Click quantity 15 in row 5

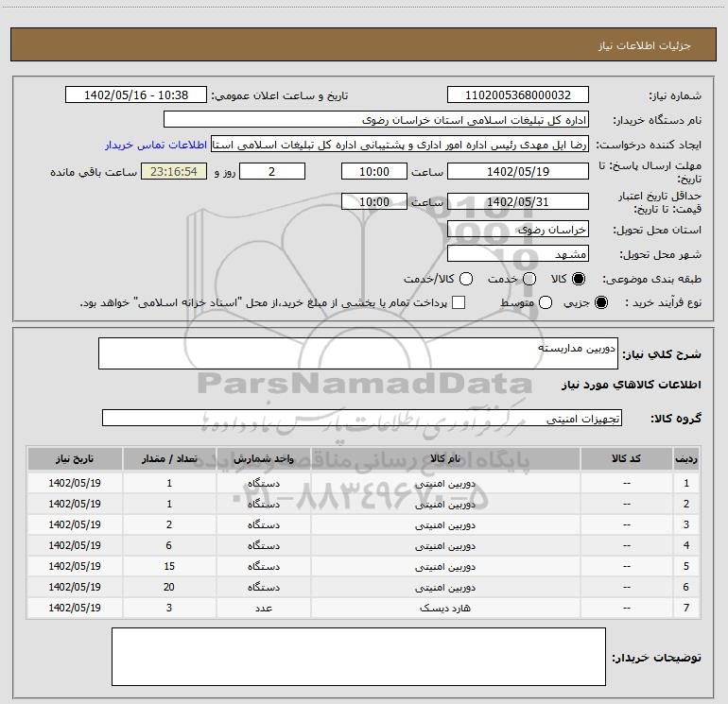click(169, 566)
